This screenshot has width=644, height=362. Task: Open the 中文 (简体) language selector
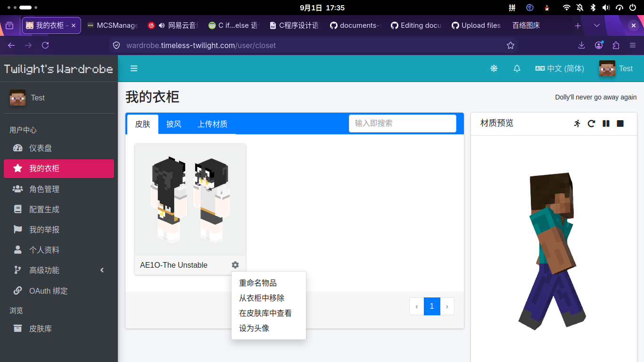[560, 68]
